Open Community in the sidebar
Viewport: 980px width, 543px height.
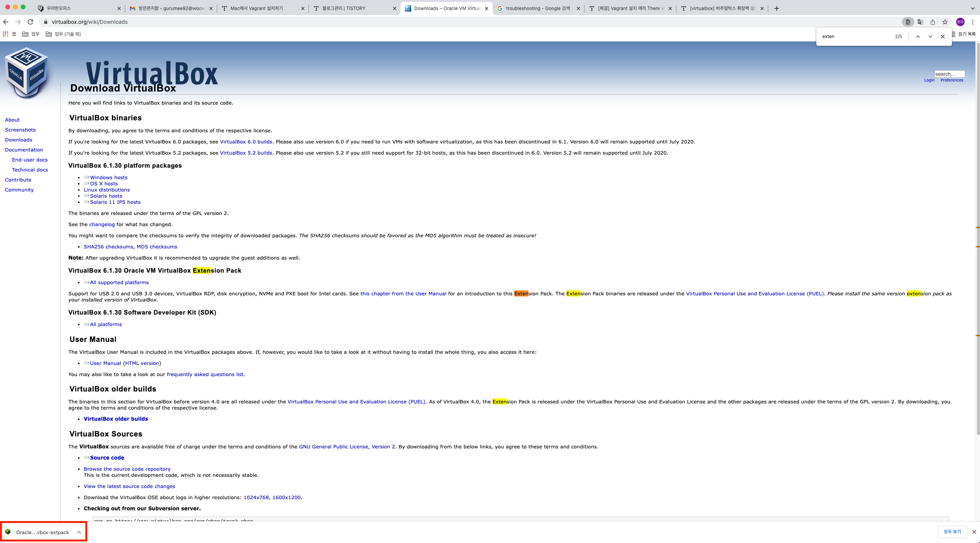(20, 190)
